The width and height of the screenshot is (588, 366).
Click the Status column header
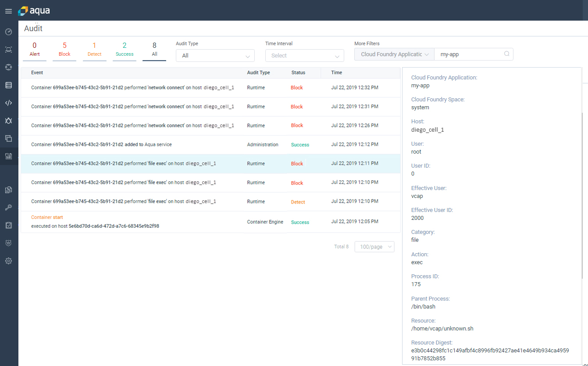pyautogui.click(x=298, y=72)
